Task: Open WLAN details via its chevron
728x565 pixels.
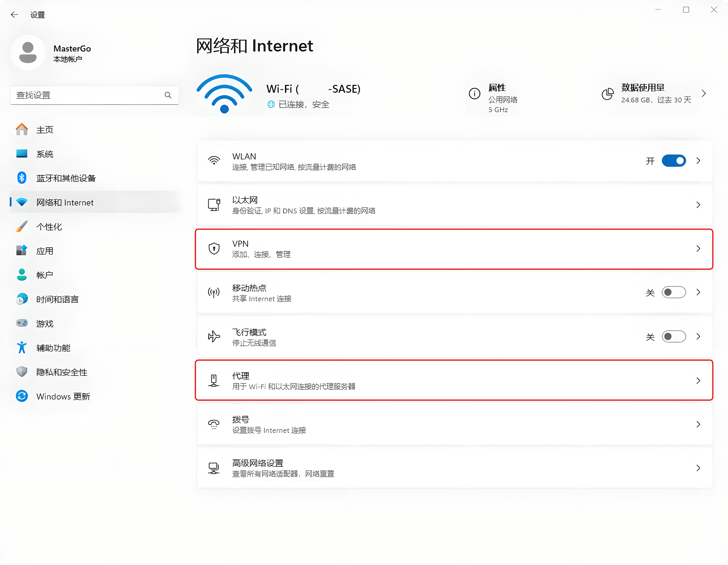Action: 698,161
